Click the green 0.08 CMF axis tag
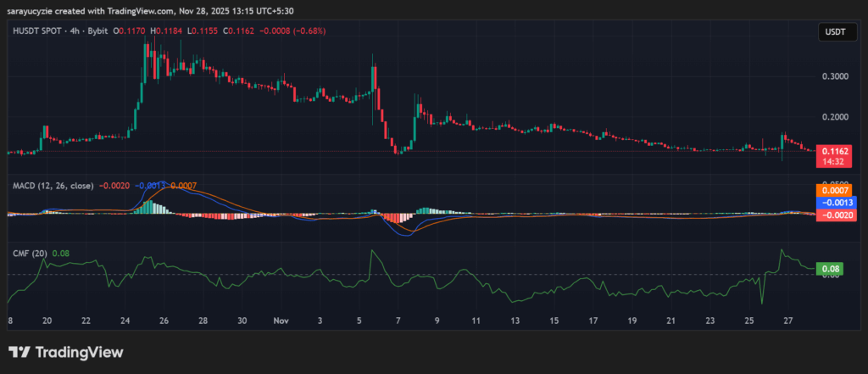 [830, 269]
